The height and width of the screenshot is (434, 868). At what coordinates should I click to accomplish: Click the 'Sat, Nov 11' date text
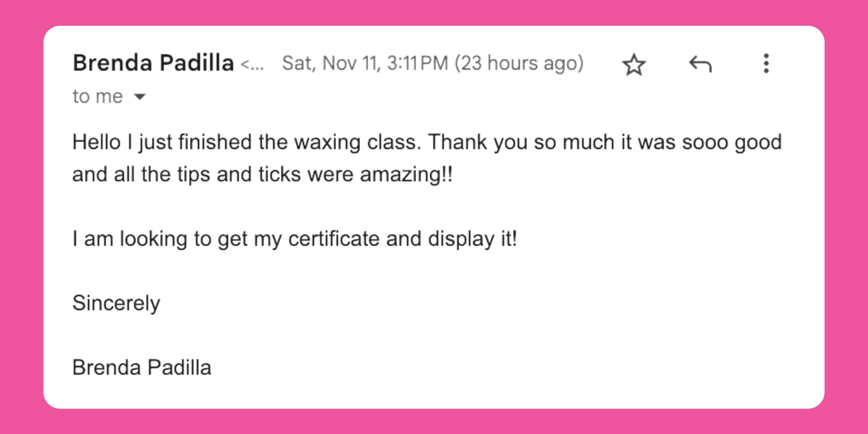[x=331, y=63]
